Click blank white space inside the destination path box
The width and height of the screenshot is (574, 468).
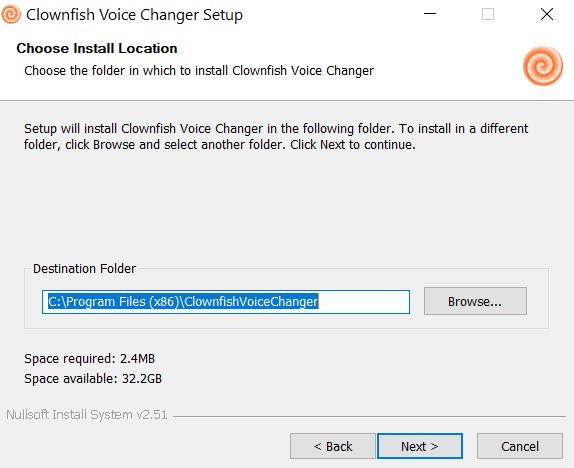click(364, 302)
